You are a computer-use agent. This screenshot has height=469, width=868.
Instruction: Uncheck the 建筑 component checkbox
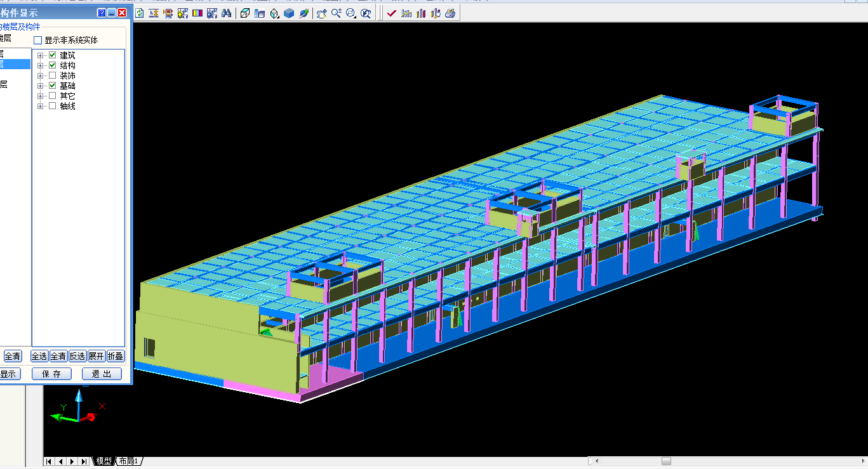(53, 55)
